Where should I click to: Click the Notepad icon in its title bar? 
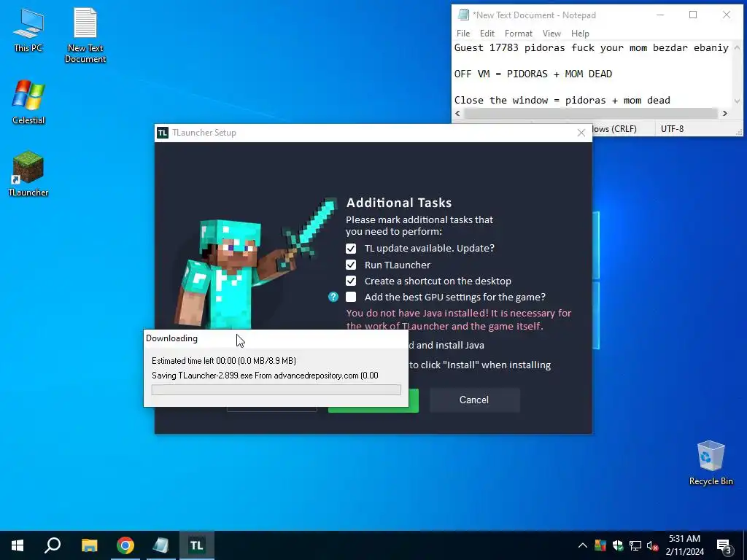tap(463, 15)
